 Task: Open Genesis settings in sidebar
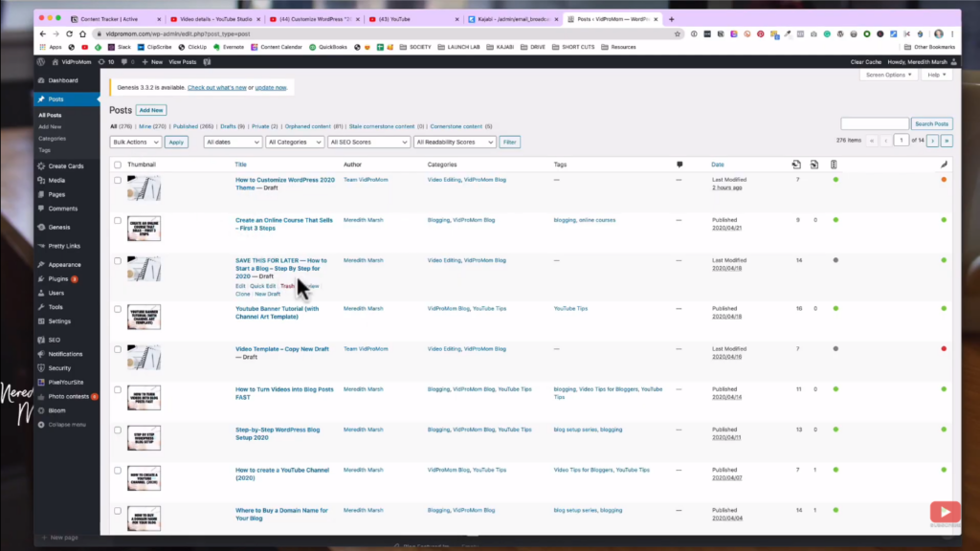[58, 228]
